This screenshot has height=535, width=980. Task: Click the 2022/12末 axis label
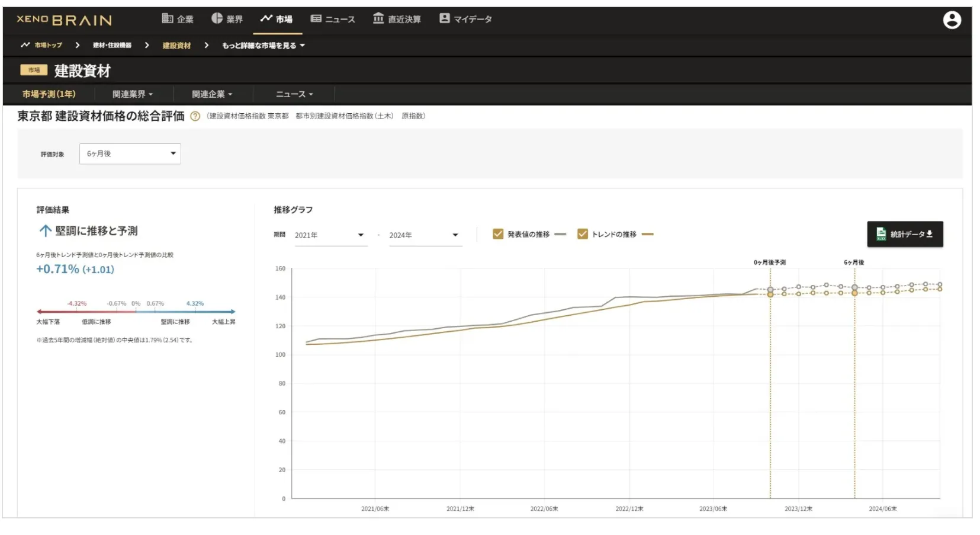click(629, 509)
